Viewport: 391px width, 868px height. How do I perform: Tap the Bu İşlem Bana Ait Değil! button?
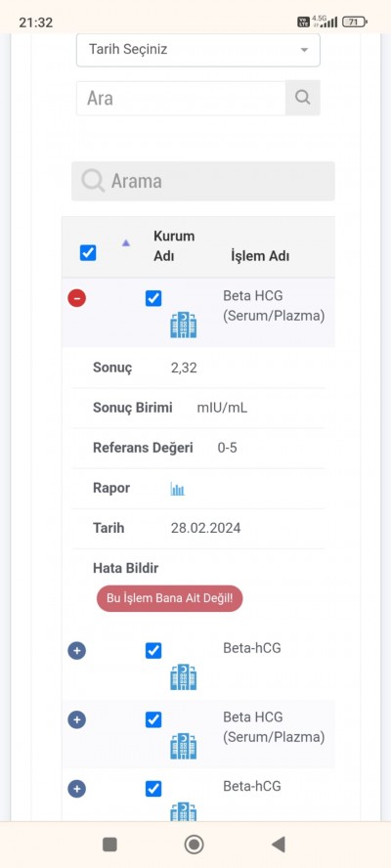pyautogui.click(x=169, y=598)
